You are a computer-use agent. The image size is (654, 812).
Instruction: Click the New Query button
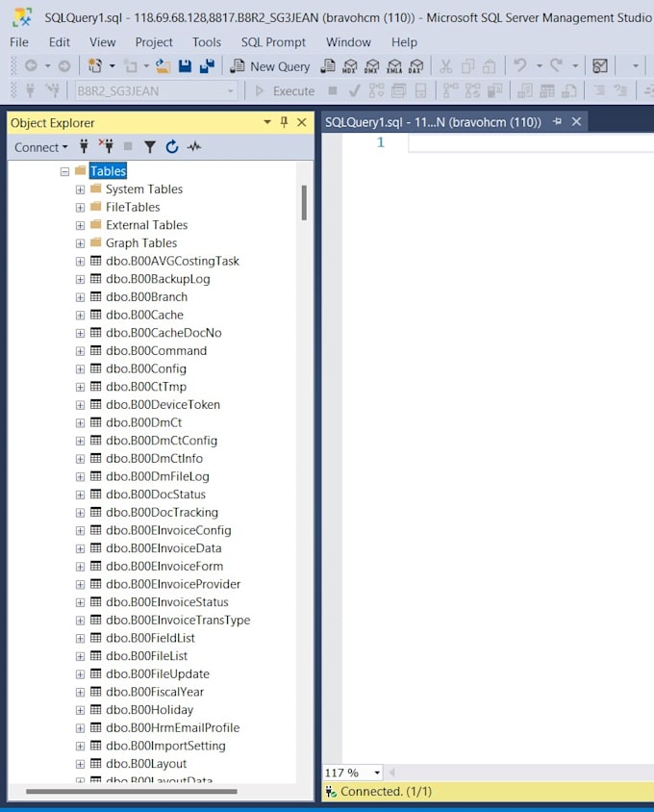point(270,66)
